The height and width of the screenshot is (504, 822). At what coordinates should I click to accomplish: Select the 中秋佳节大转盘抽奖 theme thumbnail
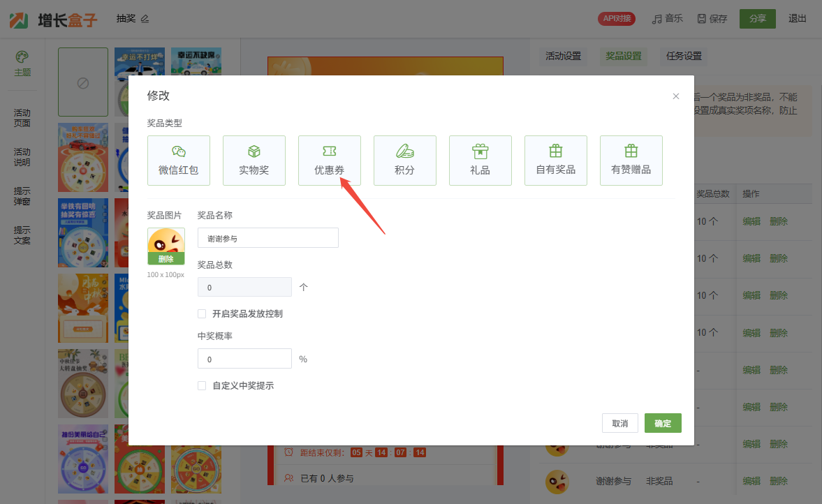[83, 383]
